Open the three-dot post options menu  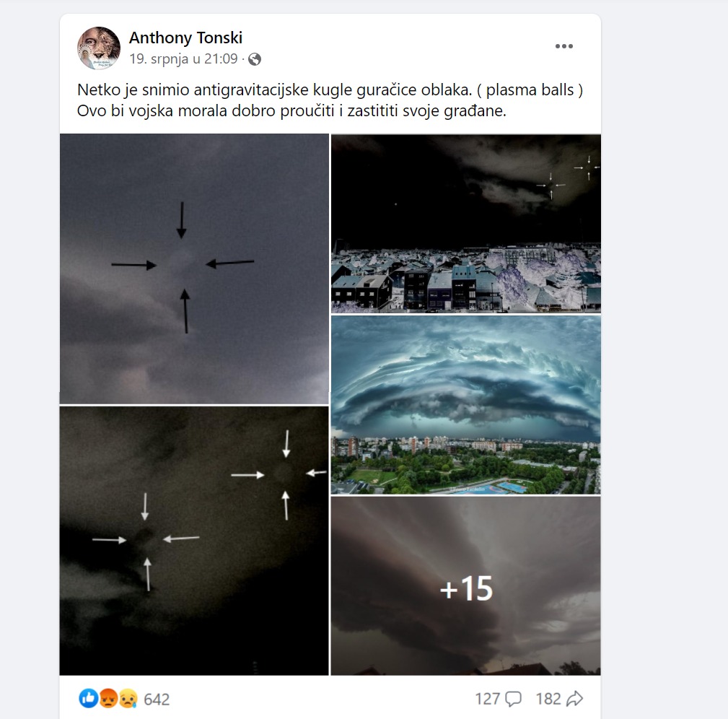[563, 46]
